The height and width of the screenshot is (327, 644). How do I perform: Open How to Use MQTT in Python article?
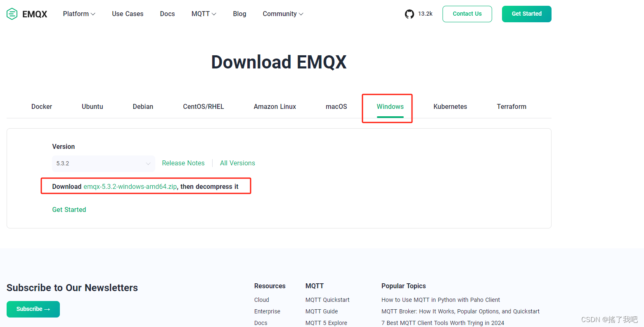[440, 300]
